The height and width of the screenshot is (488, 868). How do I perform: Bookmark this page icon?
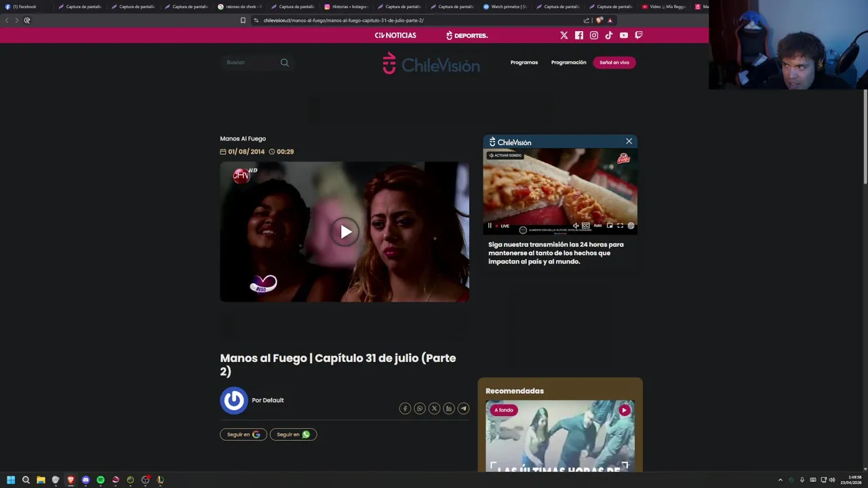click(243, 20)
